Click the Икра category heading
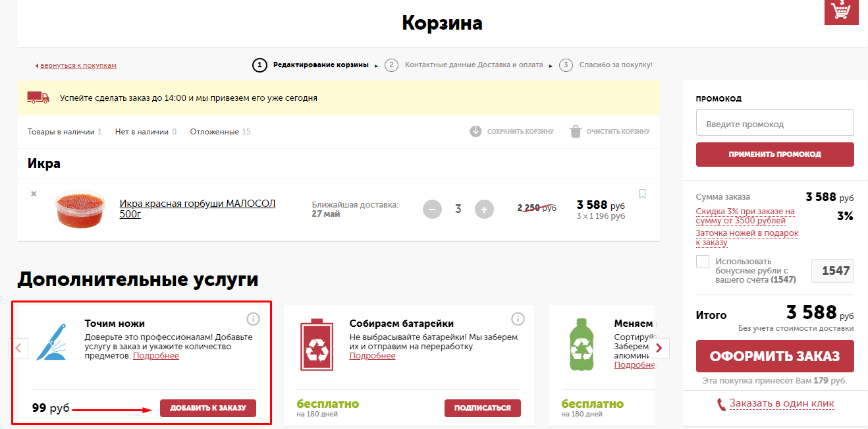Screen dimensions: 868x429 [x=44, y=163]
